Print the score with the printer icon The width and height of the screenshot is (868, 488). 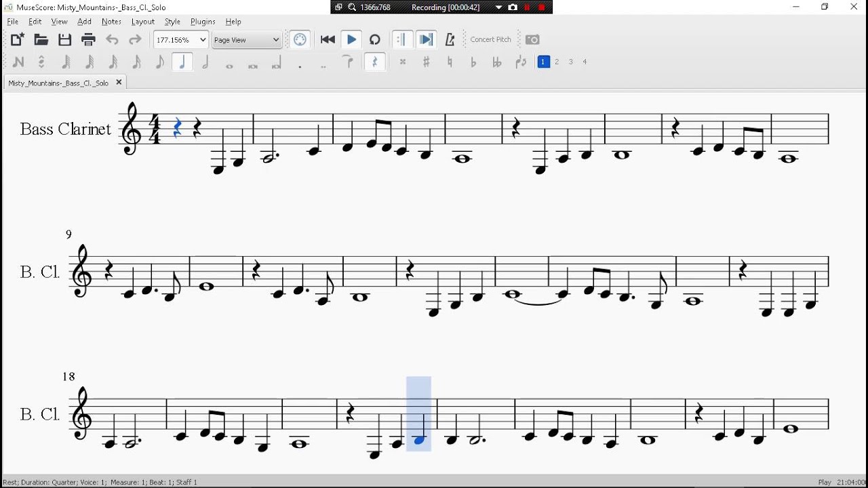point(89,40)
